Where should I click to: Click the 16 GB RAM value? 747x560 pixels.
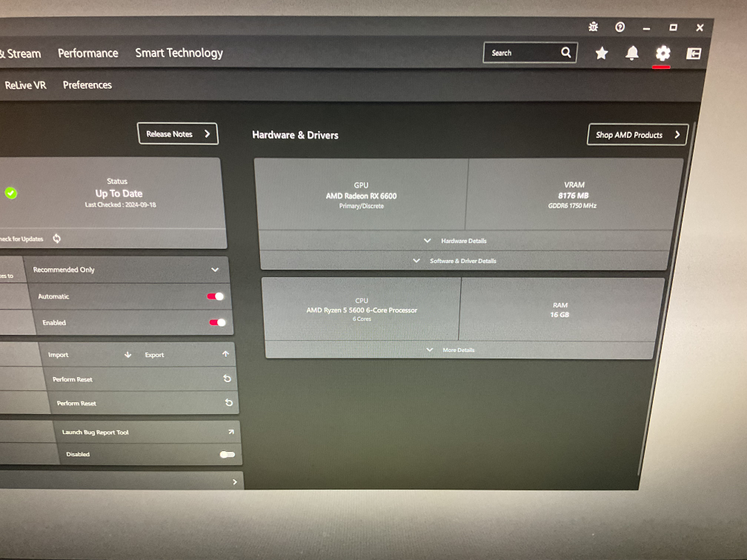coord(560,315)
